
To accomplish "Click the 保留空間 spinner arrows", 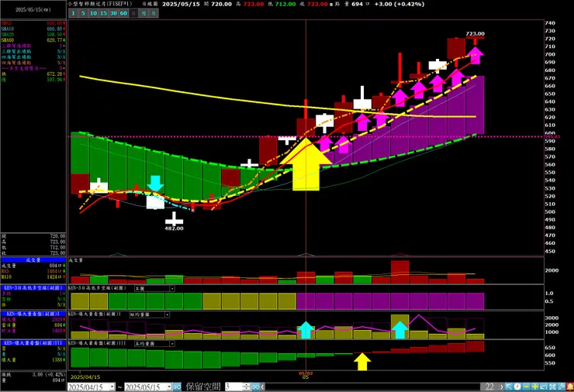I will pos(247,387).
